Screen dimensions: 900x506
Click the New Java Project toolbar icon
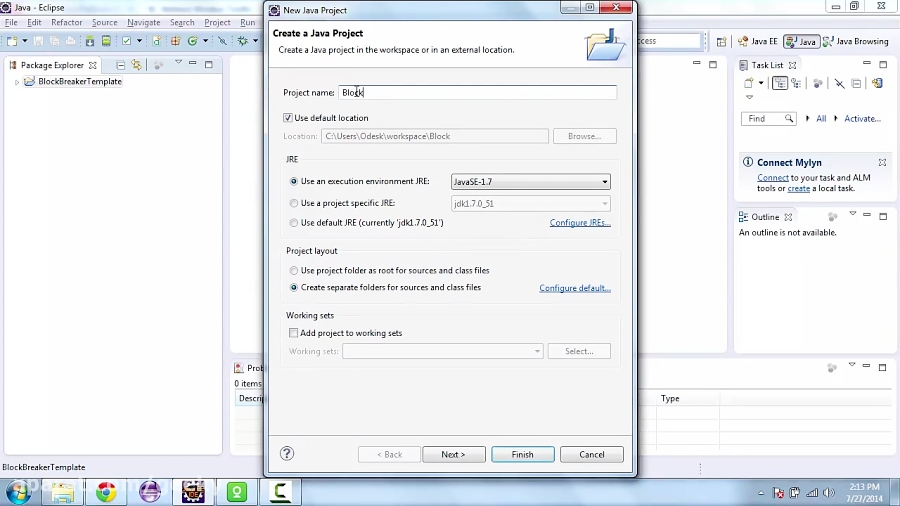coord(157,41)
